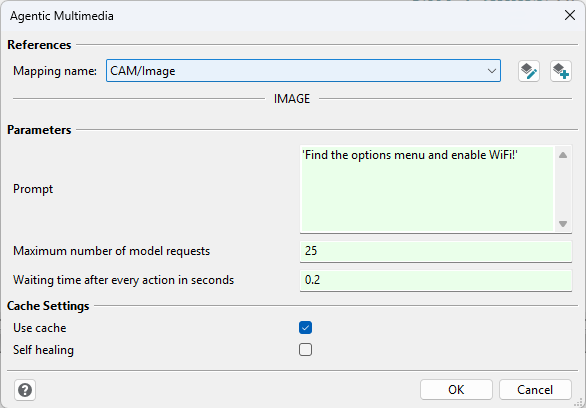Viewport: 586px width, 408px height.
Task: Dismiss the dialog with Cancel
Action: click(535, 390)
